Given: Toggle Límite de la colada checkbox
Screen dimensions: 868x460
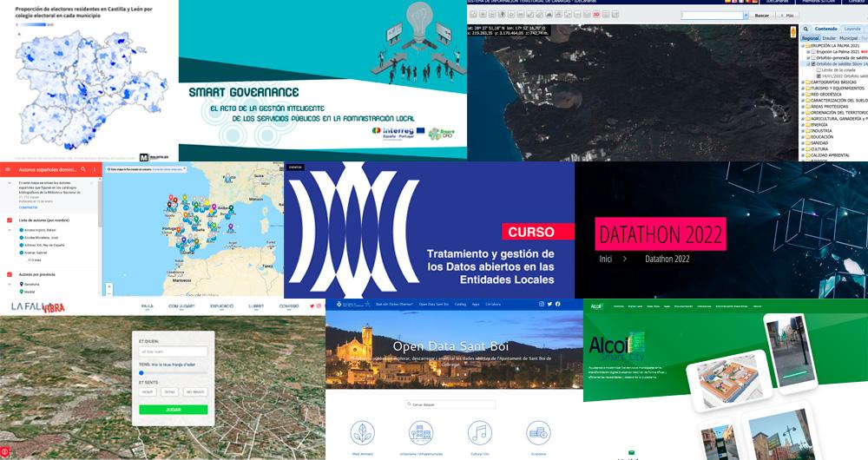Looking at the screenshot, I should [x=819, y=70].
